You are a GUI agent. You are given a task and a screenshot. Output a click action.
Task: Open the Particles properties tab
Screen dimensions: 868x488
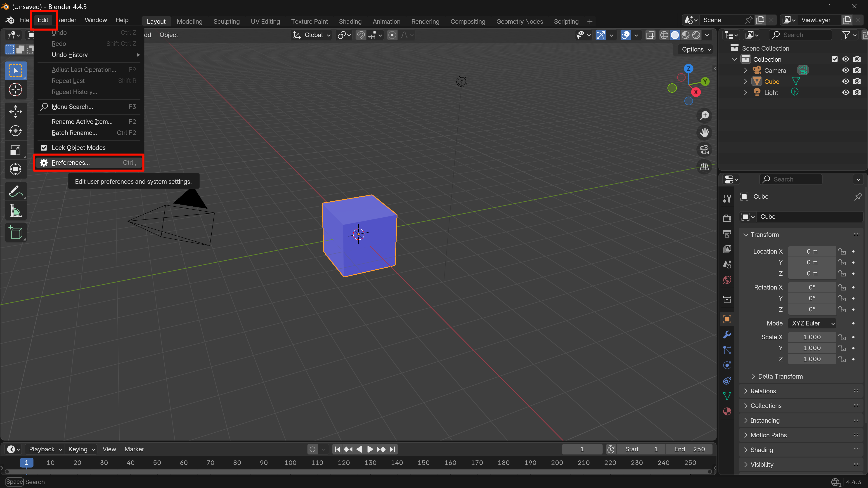(727, 350)
